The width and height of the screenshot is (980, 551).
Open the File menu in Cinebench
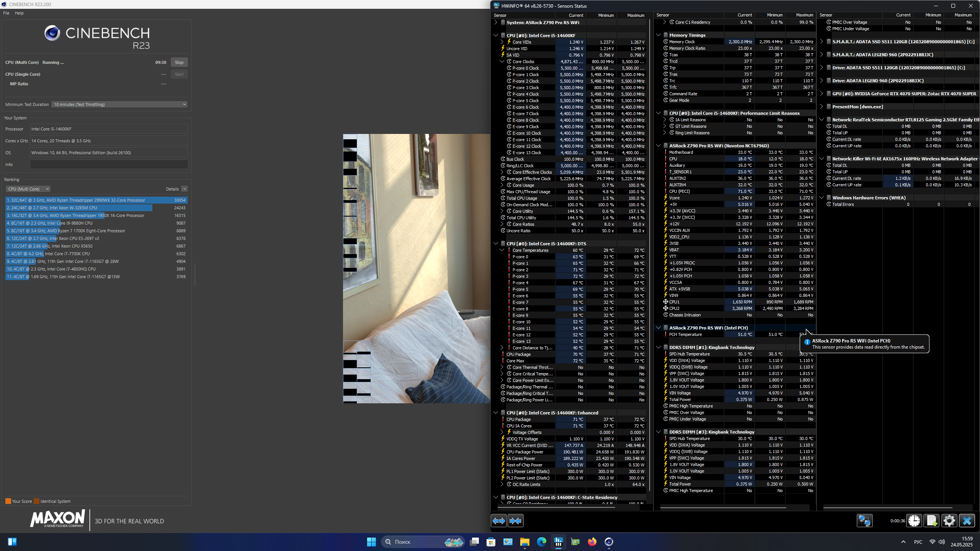click(x=6, y=13)
